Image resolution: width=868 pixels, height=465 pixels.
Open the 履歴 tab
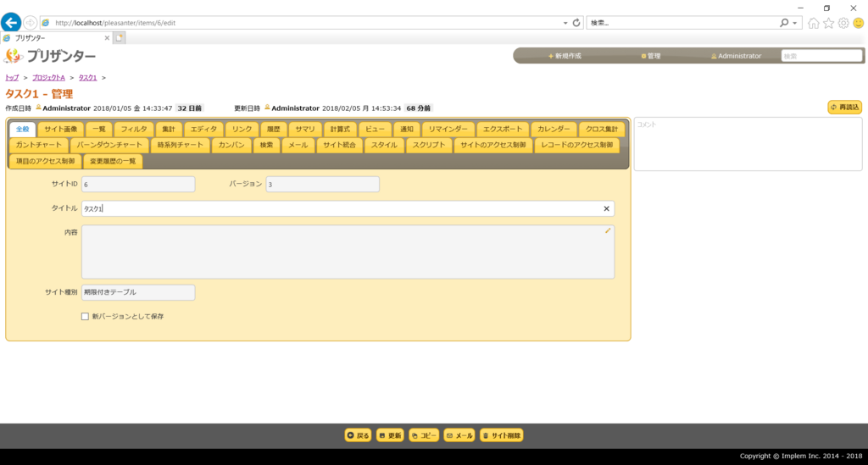(x=274, y=129)
